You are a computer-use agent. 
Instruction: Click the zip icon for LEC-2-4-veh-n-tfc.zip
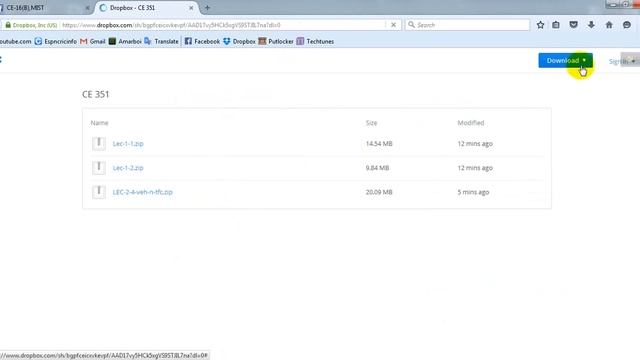[x=99, y=191]
